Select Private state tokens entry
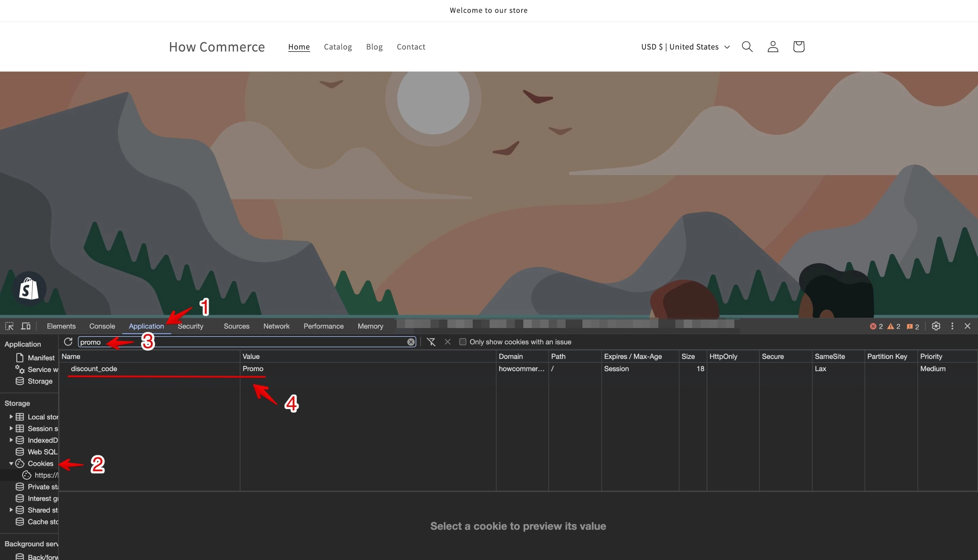The image size is (978, 560). point(37,487)
